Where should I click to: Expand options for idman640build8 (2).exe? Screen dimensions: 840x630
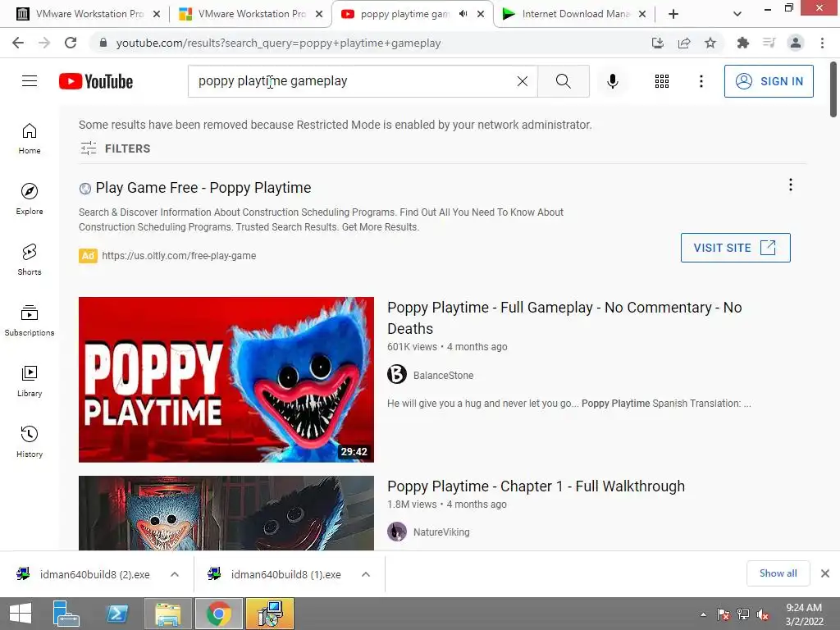coord(175,574)
